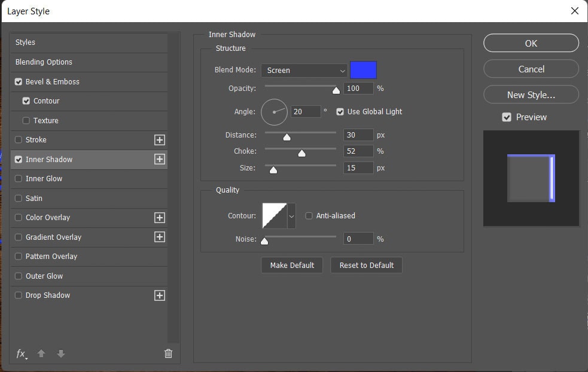Add another Color Overlay via plus icon
Screen dimensions: 588x372
tap(159, 218)
